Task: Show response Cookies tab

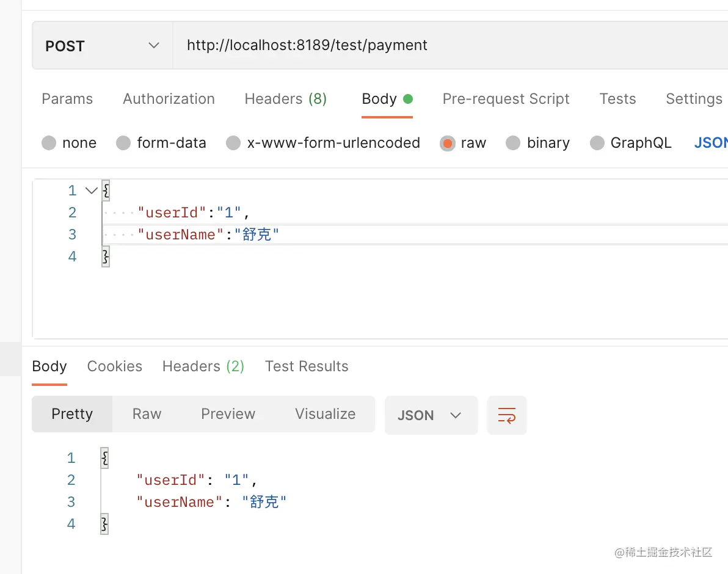Action: coord(115,366)
